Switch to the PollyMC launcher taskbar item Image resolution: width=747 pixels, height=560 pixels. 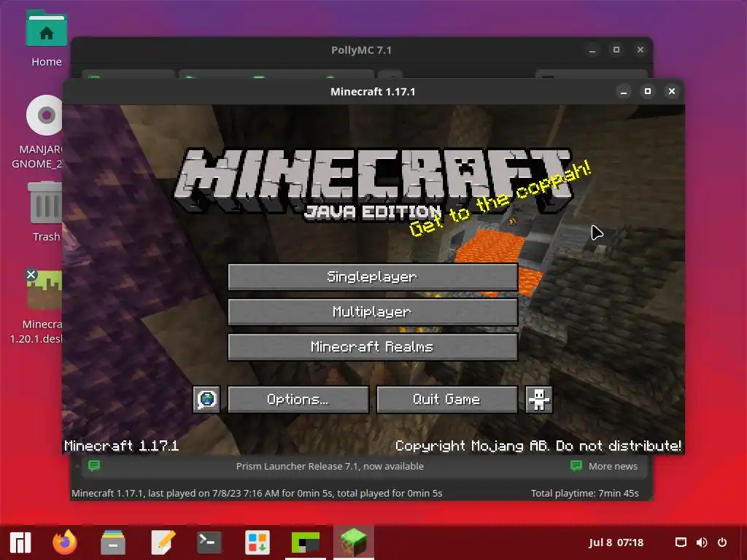(x=306, y=542)
